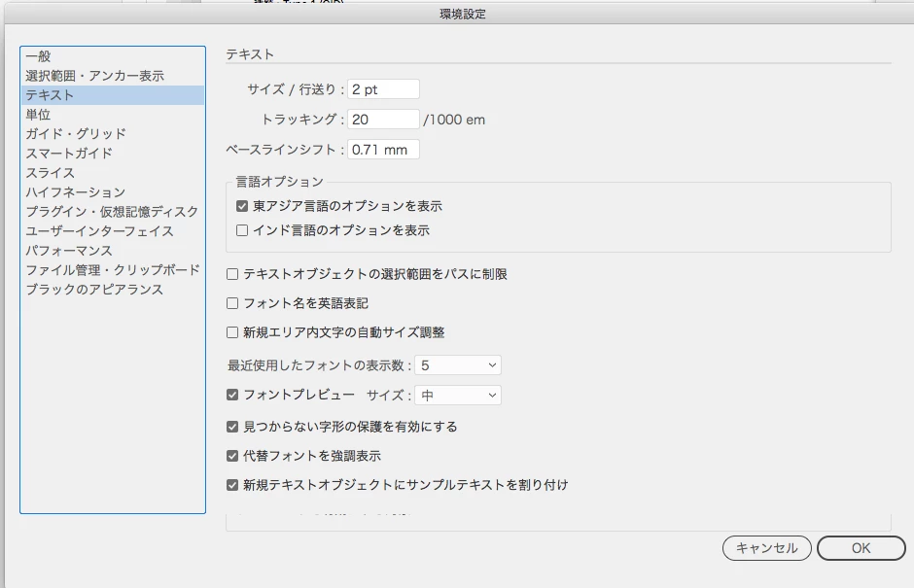This screenshot has width=914, height=588.
Task: Enable インド言語のオプションを表示 checkbox
Action: coord(242,230)
